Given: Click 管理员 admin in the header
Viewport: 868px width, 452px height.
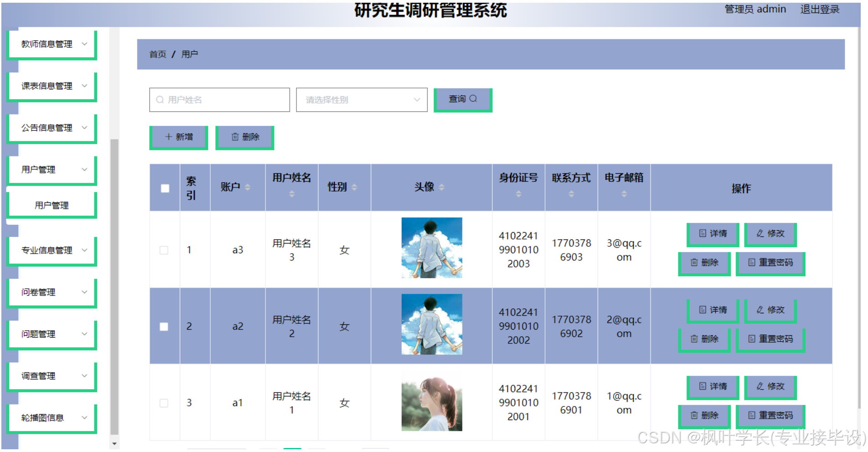Looking at the screenshot, I should [755, 9].
